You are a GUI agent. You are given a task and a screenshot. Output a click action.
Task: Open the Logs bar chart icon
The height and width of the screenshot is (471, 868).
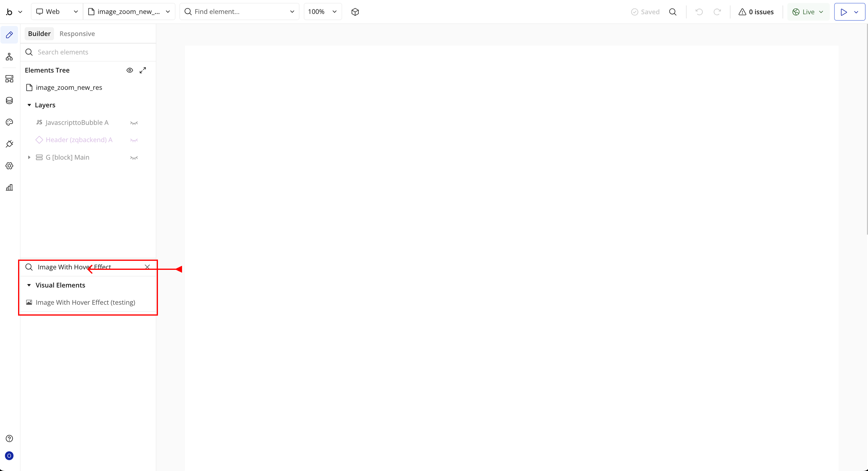9,188
